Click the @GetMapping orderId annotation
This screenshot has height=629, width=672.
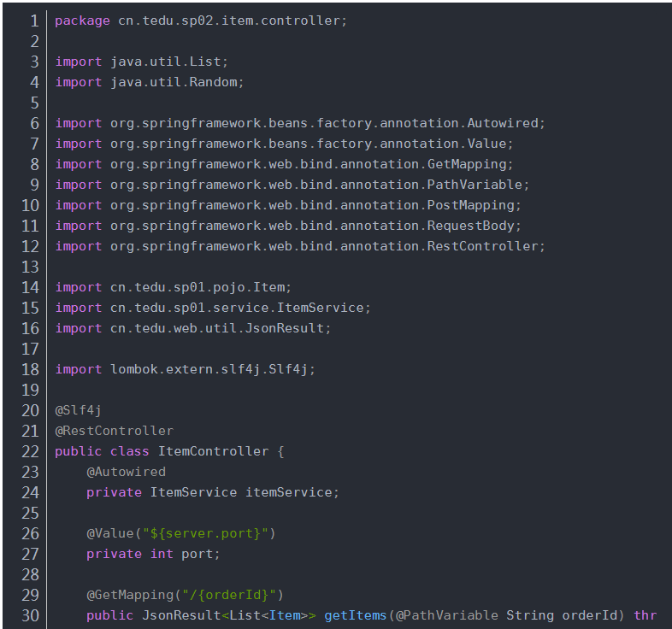(x=186, y=595)
